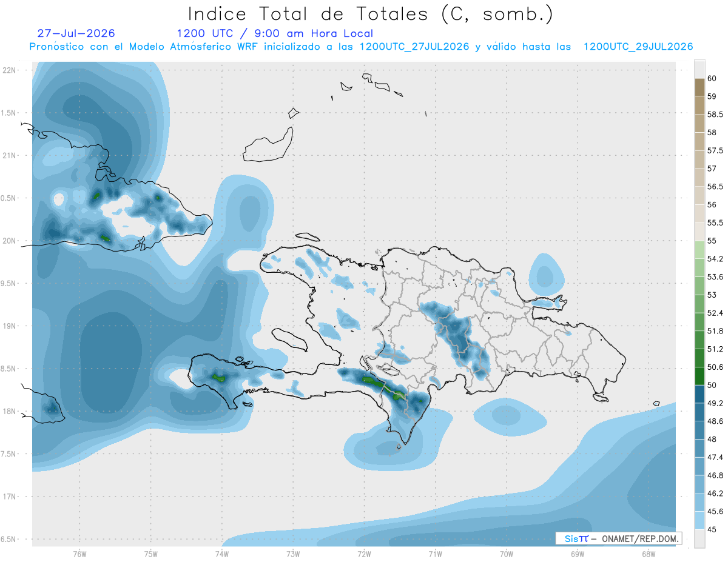Click the 'SisTT – ONAMET/REP.DOM.' credit box
Image resolution: width=728 pixels, height=562 pixels.
[619, 538]
